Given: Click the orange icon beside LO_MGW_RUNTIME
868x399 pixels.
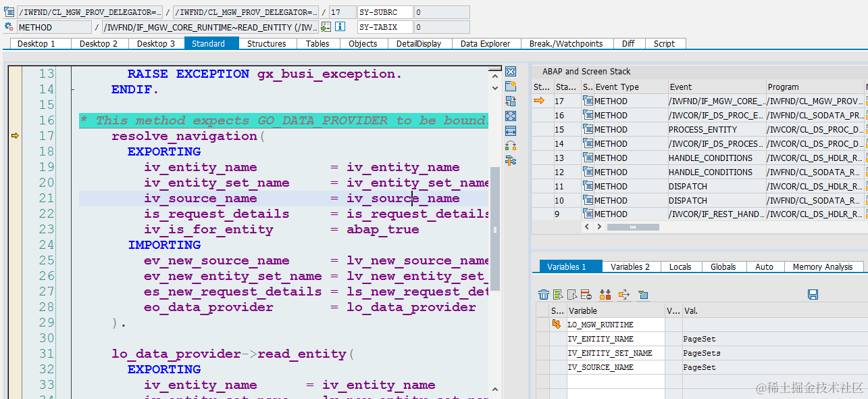Looking at the screenshot, I should (557, 325).
